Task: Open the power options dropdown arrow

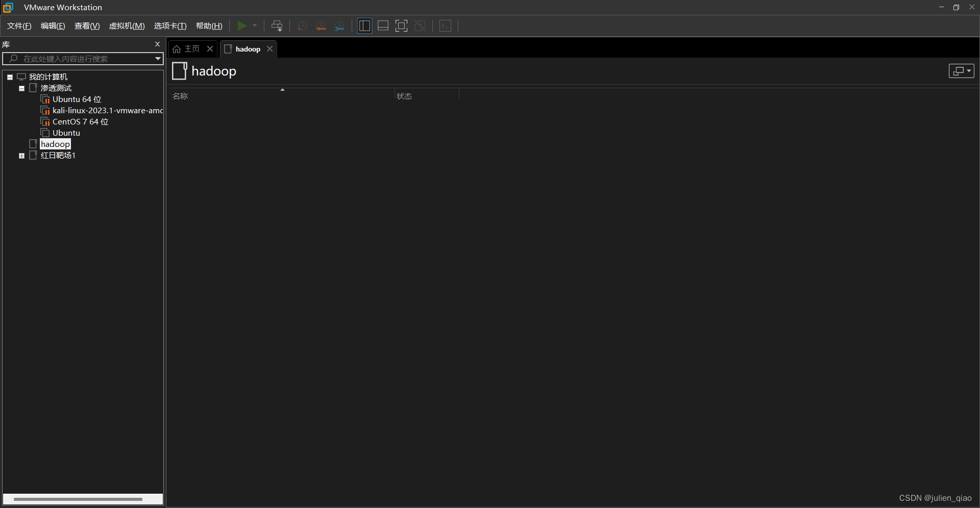Action: [x=255, y=26]
